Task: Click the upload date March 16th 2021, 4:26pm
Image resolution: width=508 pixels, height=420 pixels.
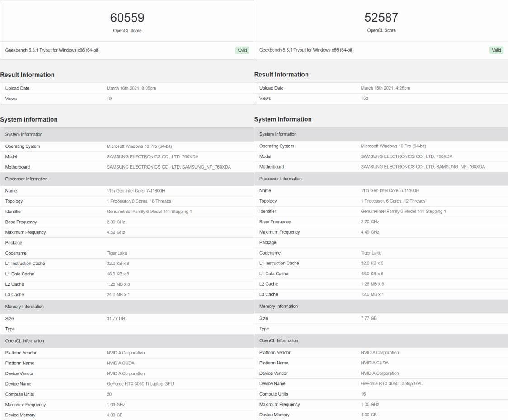Action: 385,88
